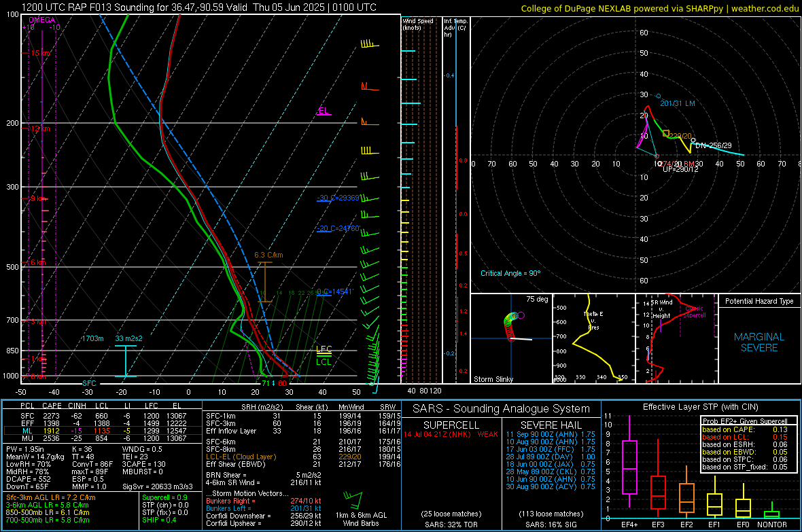Click the 6.3 C/km lapse rate label
The height and width of the screenshot is (532, 802).
click(268, 255)
